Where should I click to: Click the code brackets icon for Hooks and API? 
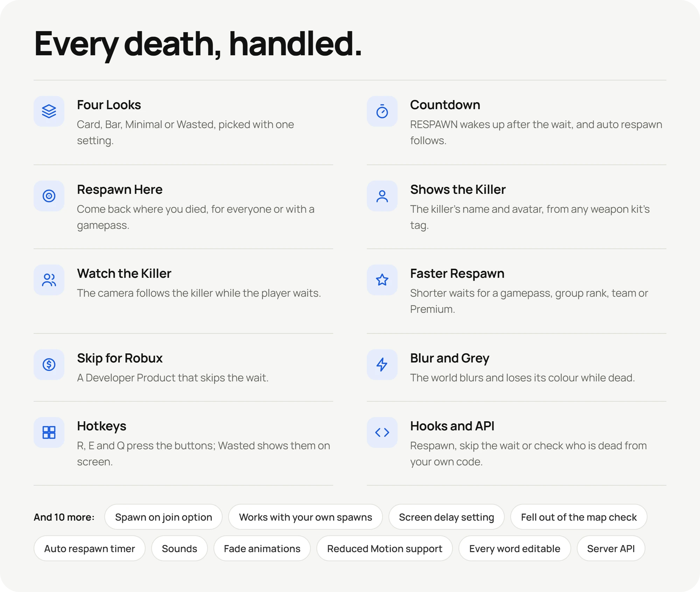click(382, 432)
